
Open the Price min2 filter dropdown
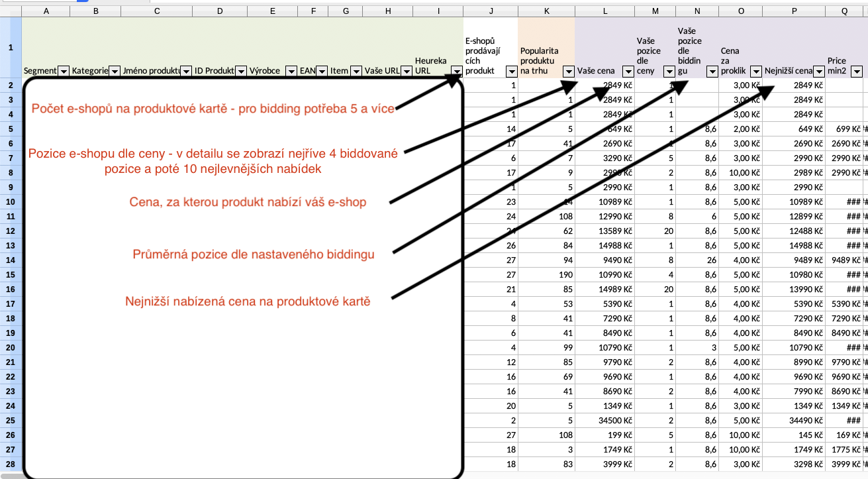pyautogui.click(x=857, y=71)
